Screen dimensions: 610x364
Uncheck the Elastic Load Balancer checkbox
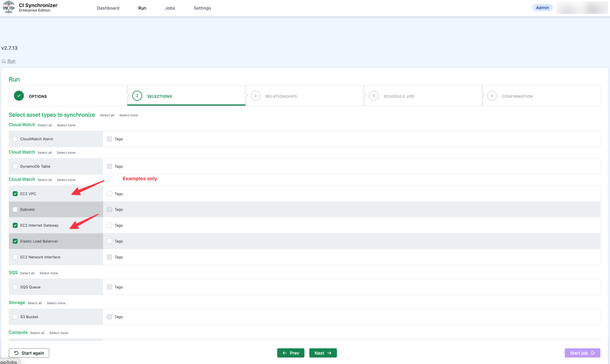point(15,241)
